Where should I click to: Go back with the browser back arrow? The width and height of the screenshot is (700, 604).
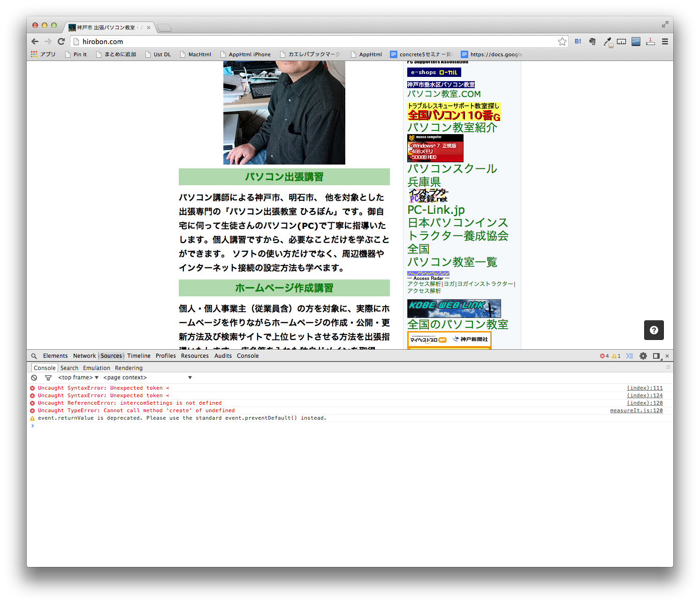[x=35, y=41]
